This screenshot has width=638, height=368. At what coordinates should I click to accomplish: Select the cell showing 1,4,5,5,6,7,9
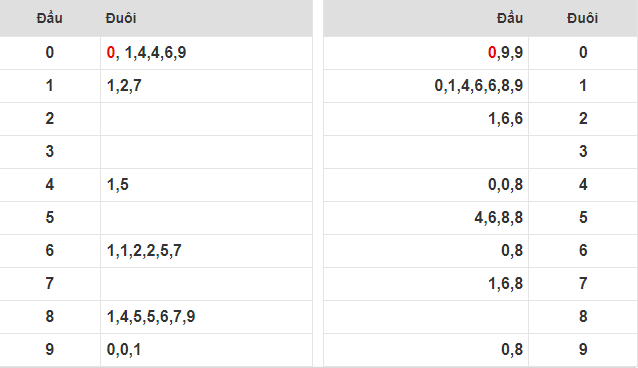pyautogui.click(x=206, y=317)
